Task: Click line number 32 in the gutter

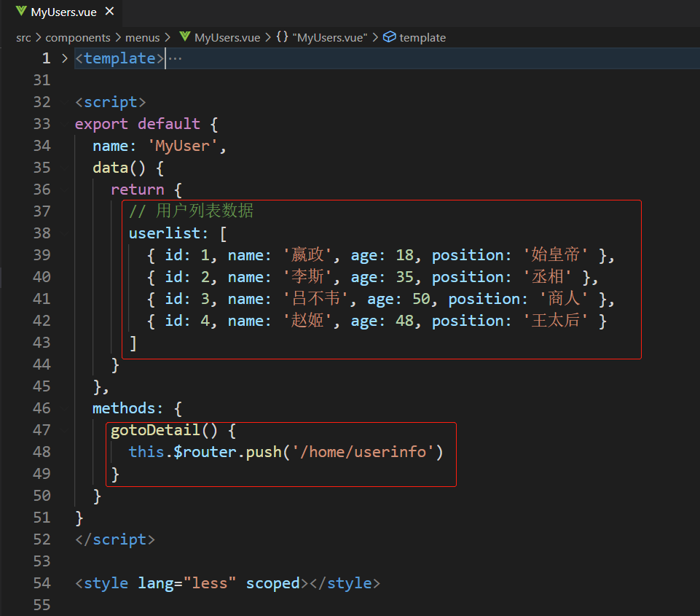Action: (42, 102)
